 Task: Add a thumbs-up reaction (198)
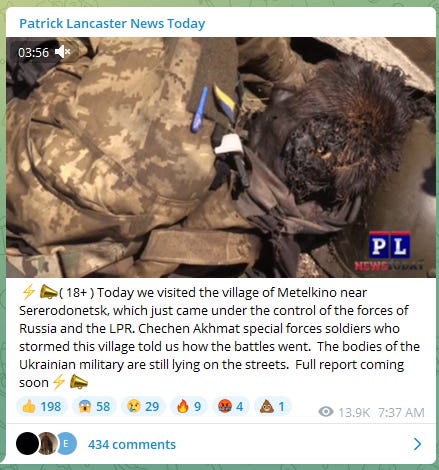click(x=42, y=406)
